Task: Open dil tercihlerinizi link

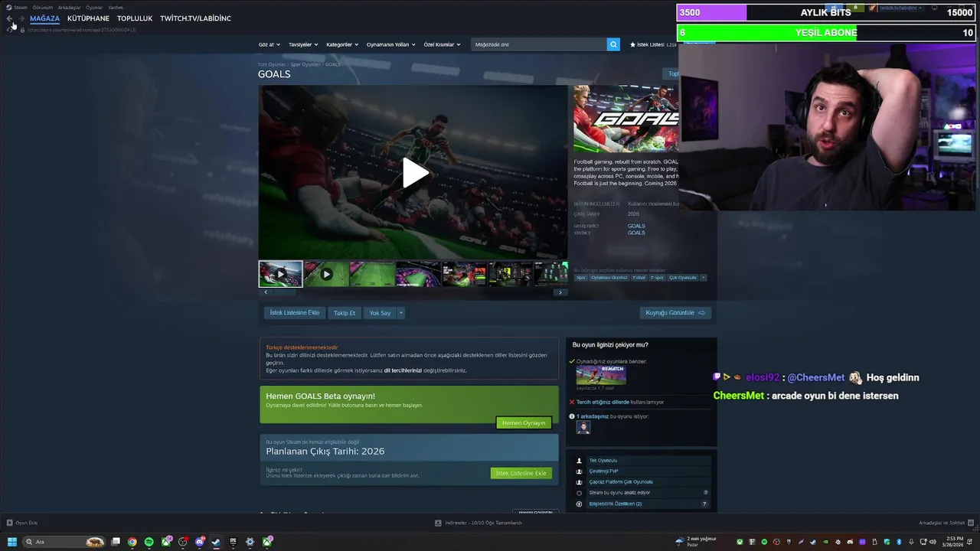Action: [x=403, y=370]
